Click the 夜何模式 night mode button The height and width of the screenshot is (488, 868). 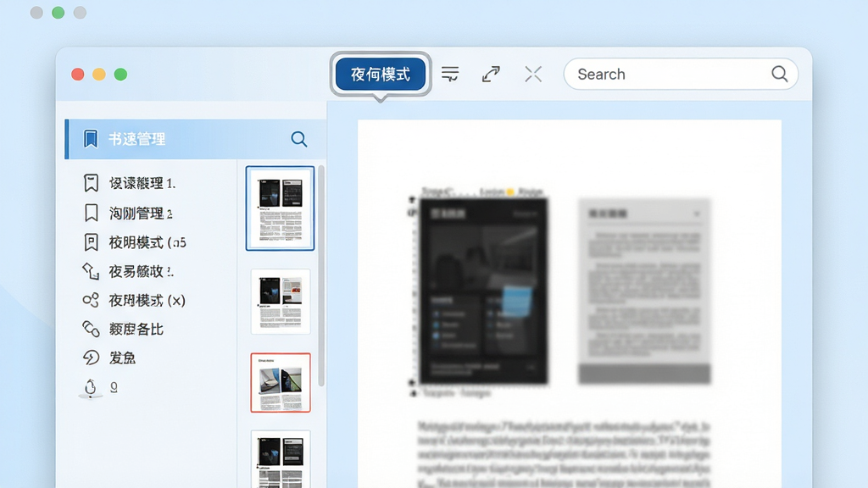(x=381, y=75)
